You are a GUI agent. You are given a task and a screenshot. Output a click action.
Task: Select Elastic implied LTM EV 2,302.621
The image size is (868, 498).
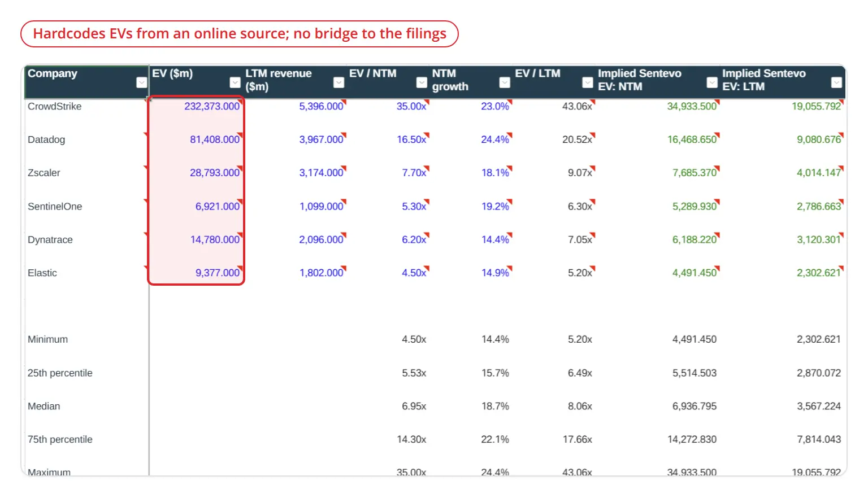[x=819, y=273]
